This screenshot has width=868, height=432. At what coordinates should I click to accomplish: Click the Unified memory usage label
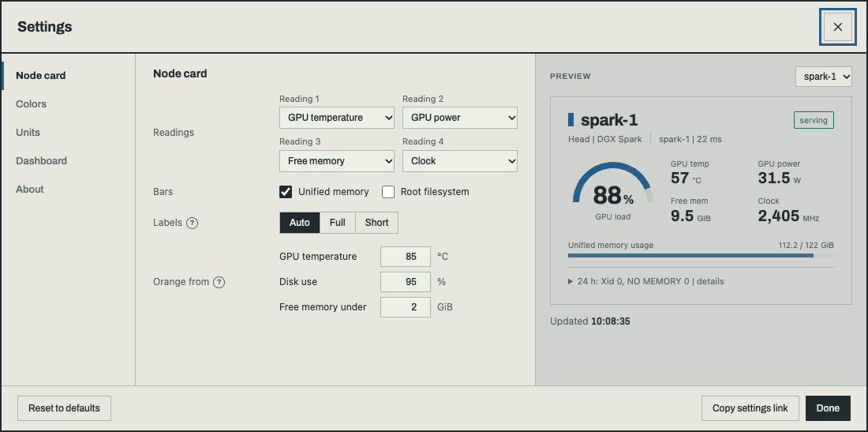pyautogui.click(x=611, y=245)
